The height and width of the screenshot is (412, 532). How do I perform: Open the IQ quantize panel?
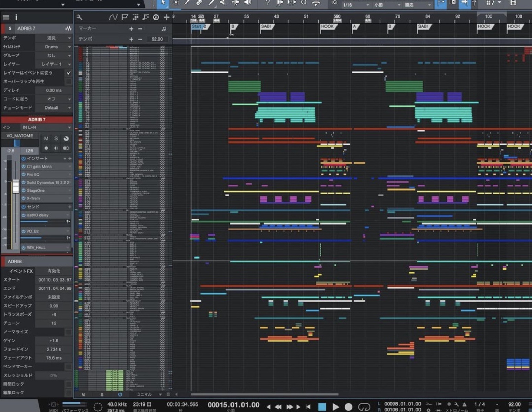click(334, 3)
